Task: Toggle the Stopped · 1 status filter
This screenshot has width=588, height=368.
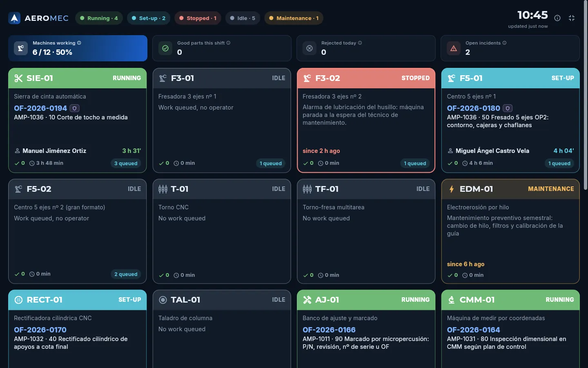Action: [198, 18]
